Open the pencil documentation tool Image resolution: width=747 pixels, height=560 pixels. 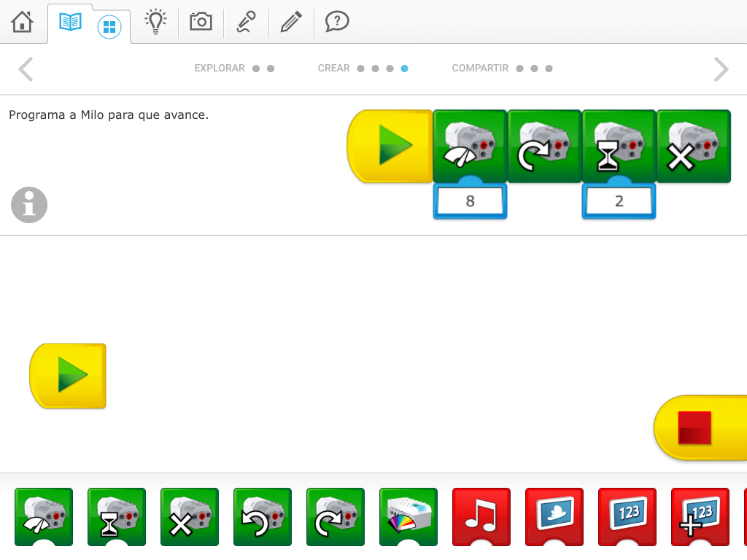pyautogui.click(x=291, y=23)
